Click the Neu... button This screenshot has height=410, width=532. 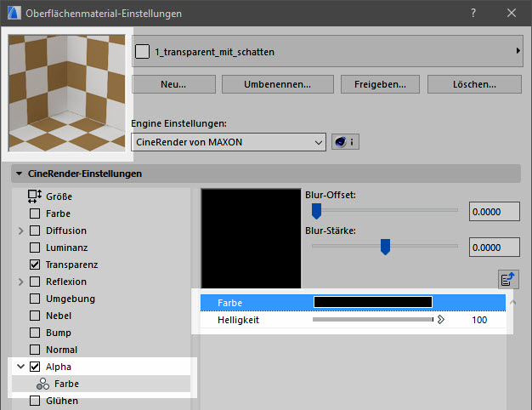[x=173, y=84]
